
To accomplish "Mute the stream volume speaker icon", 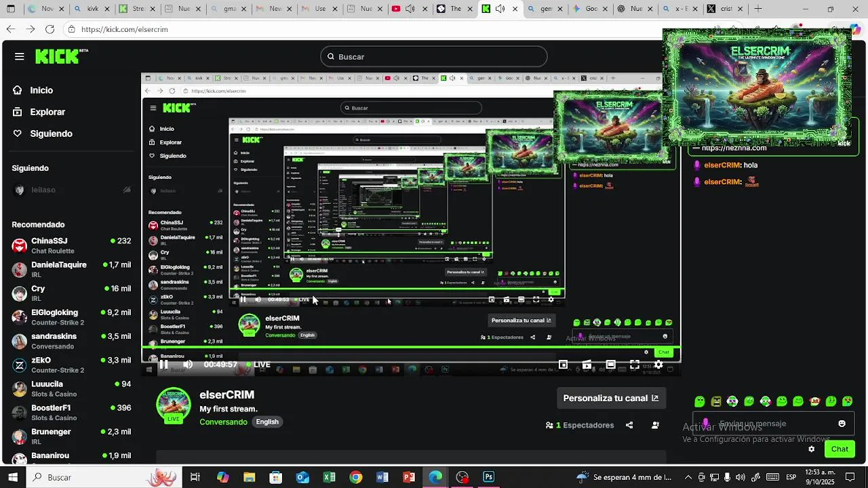I will click(x=188, y=365).
